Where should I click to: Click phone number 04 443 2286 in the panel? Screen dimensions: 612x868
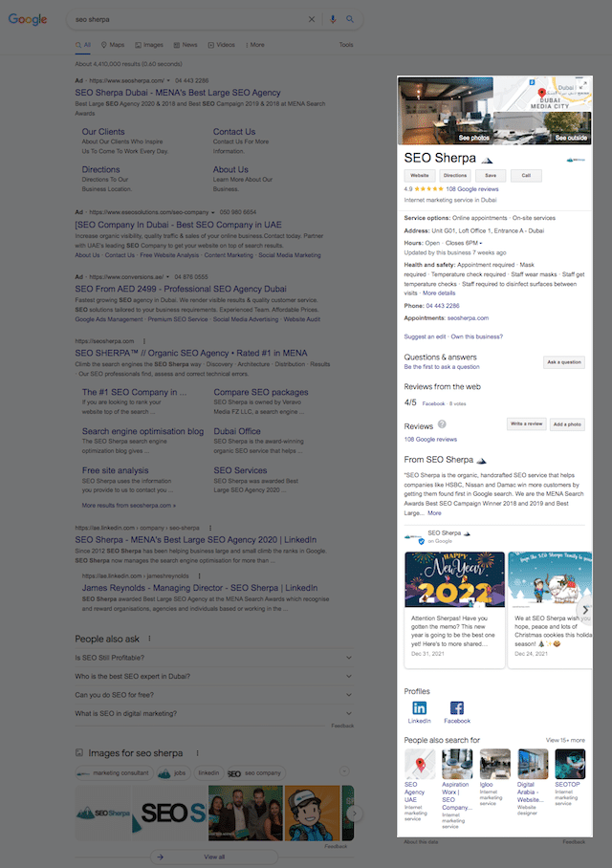[x=443, y=306]
